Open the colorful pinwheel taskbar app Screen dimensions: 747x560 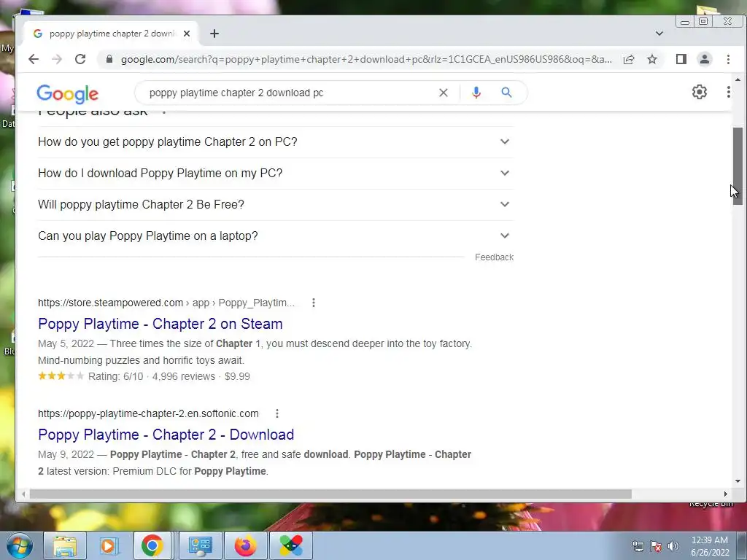point(291,545)
